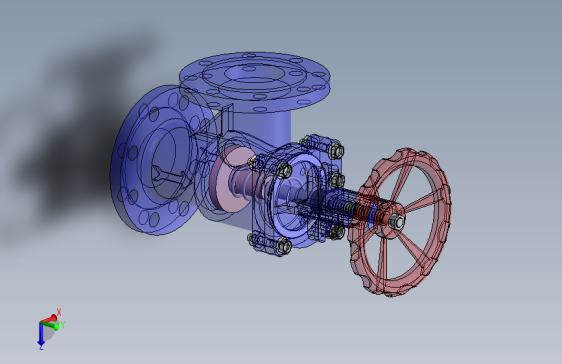Screen dimensions: 562x364
Task: Click the top circular flange of the valve body
Action: coord(254,82)
